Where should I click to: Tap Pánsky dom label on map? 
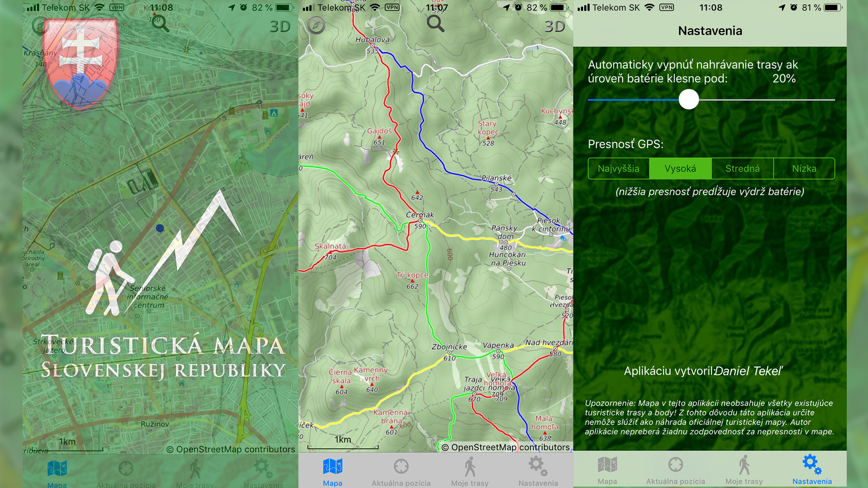[505, 232]
